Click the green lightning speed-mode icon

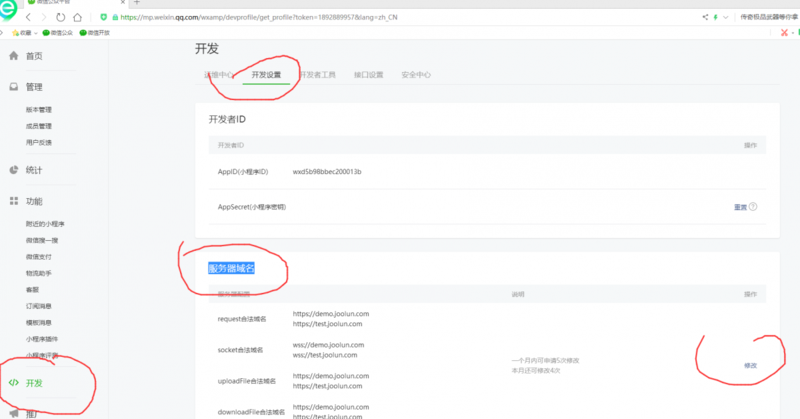coord(715,17)
